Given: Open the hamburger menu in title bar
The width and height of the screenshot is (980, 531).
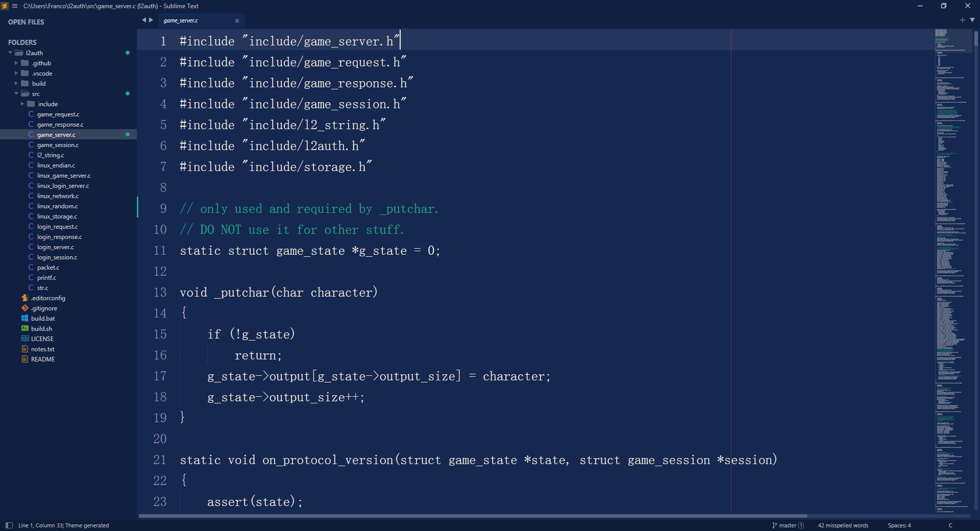Looking at the screenshot, I should click(15, 6).
